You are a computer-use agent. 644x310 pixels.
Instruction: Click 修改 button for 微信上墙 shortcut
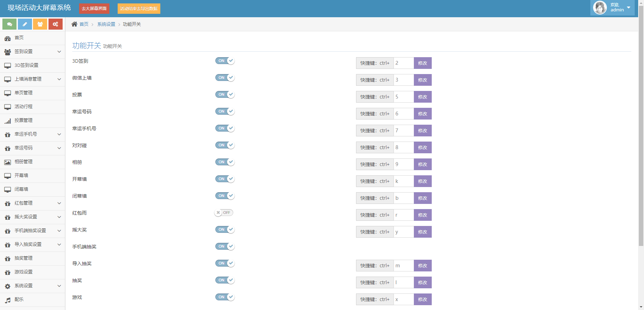click(422, 80)
